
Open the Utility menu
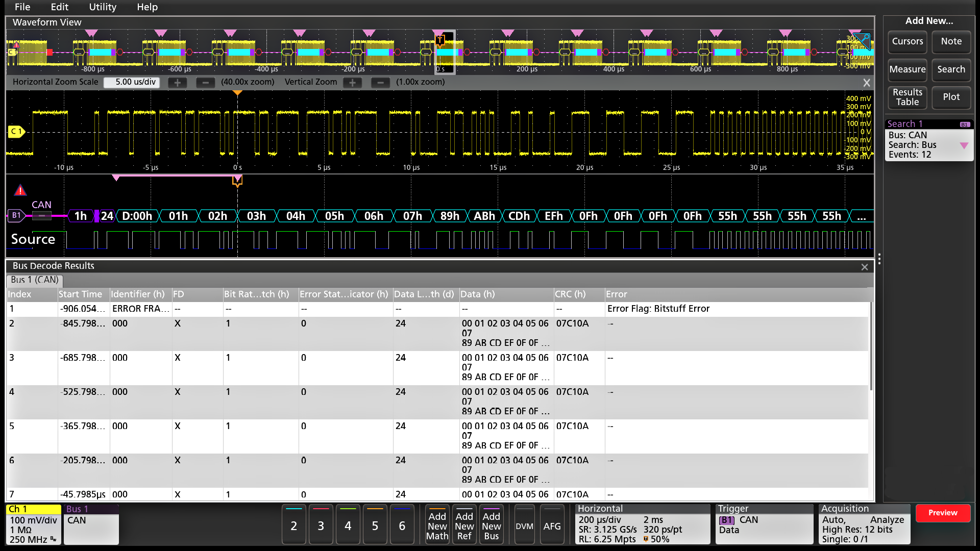pyautogui.click(x=103, y=7)
